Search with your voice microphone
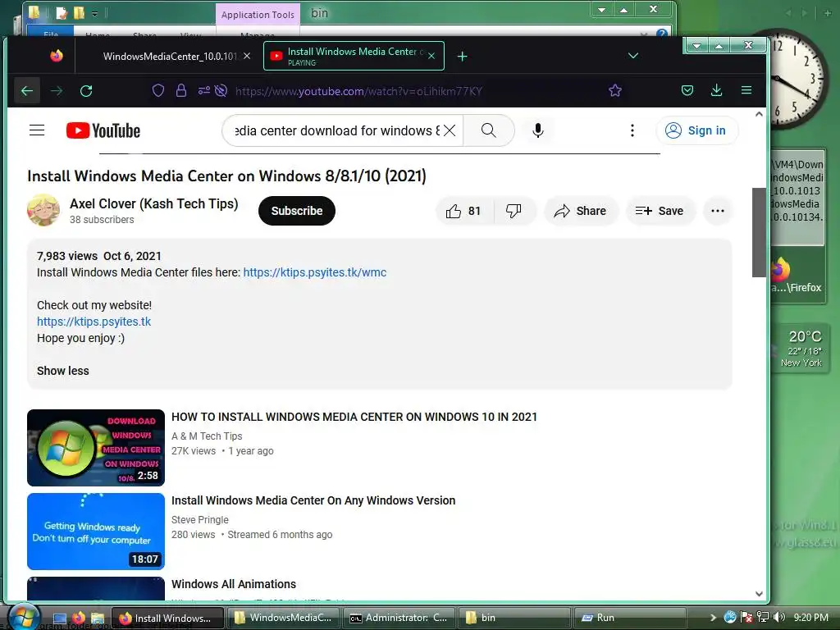The width and height of the screenshot is (840, 630). pyautogui.click(x=538, y=130)
